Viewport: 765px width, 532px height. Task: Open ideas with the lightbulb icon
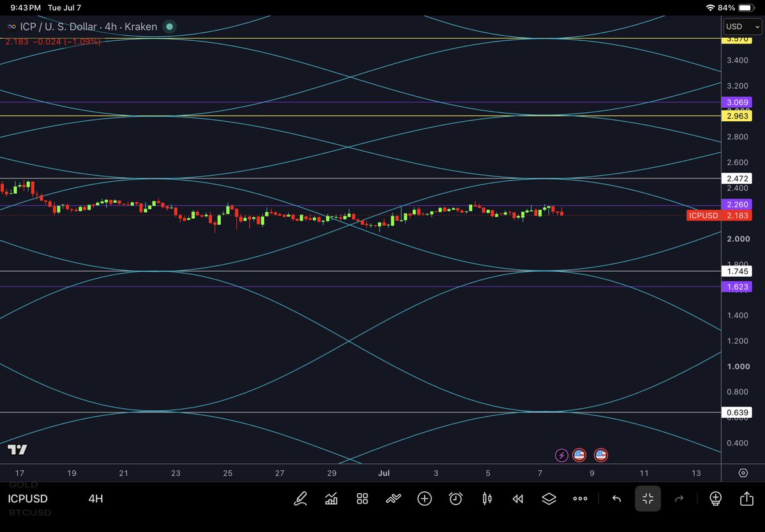click(715, 498)
